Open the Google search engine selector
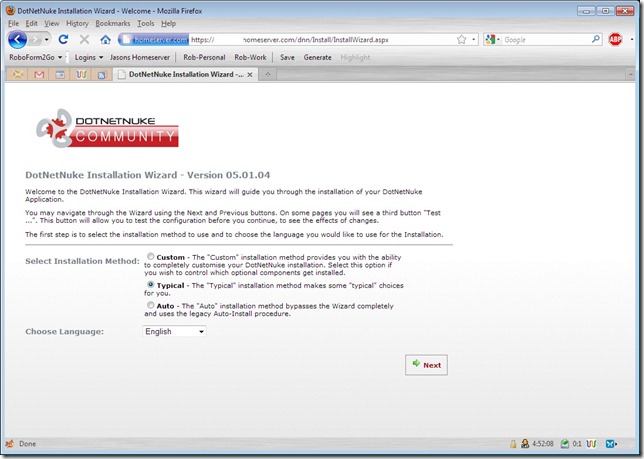The height and width of the screenshot is (459, 644). click(492, 39)
